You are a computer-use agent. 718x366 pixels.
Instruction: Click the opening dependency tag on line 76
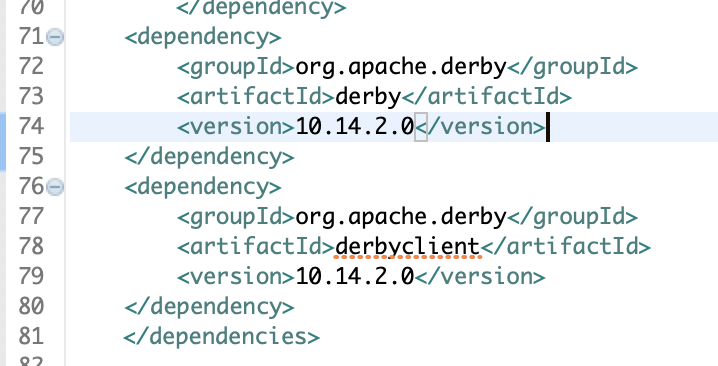[x=203, y=187]
